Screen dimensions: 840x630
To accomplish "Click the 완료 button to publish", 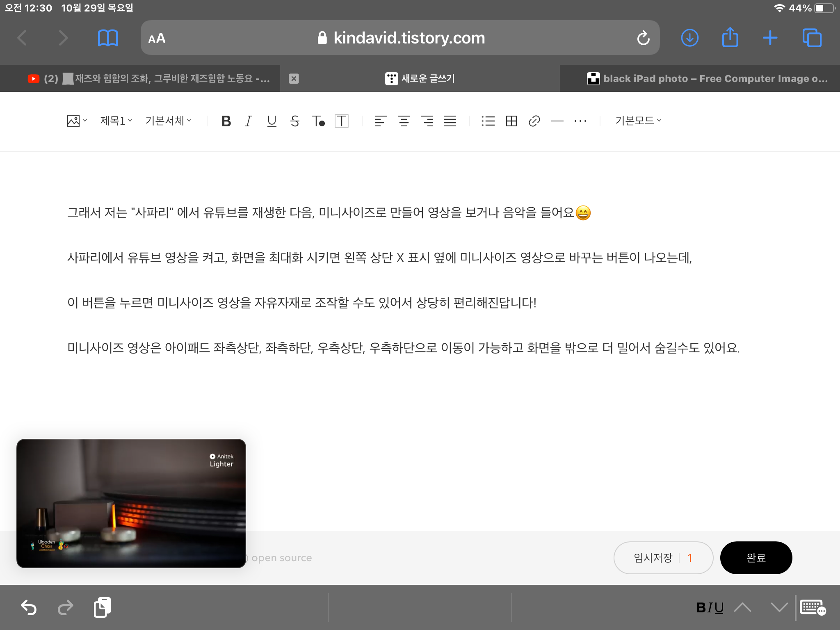I will click(756, 557).
